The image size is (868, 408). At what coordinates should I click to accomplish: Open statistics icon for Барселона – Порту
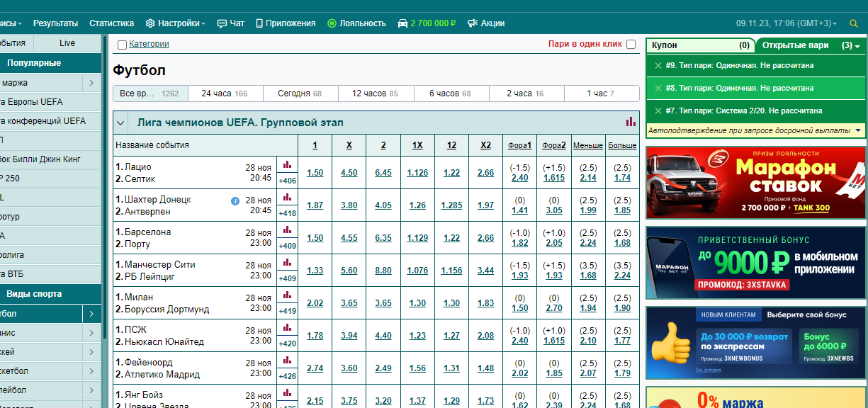[288, 229]
